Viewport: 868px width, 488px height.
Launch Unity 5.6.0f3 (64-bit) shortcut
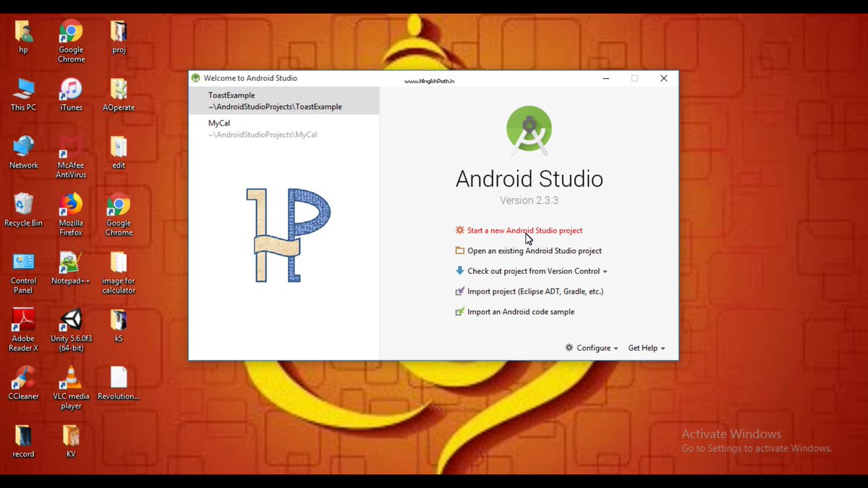point(71,320)
